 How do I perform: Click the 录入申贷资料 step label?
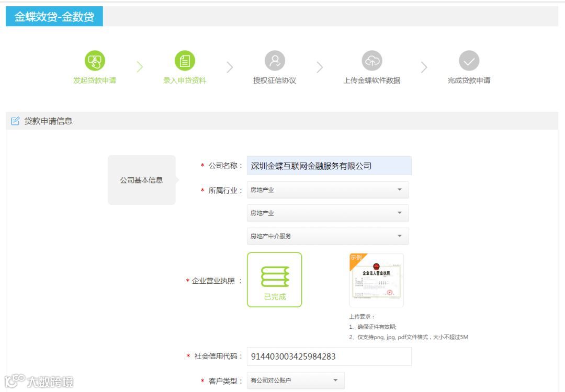click(185, 80)
